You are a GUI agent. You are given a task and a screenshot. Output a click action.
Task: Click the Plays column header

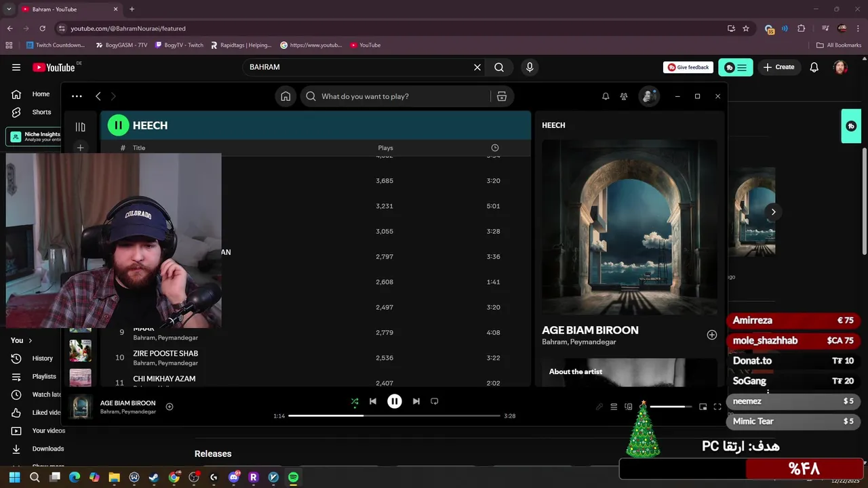[x=385, y=148]
